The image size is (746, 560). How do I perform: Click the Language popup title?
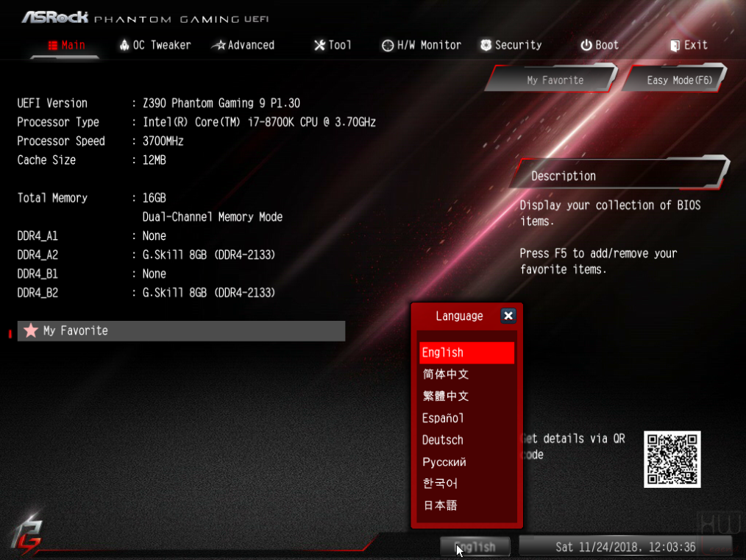(x=459, y=316)
